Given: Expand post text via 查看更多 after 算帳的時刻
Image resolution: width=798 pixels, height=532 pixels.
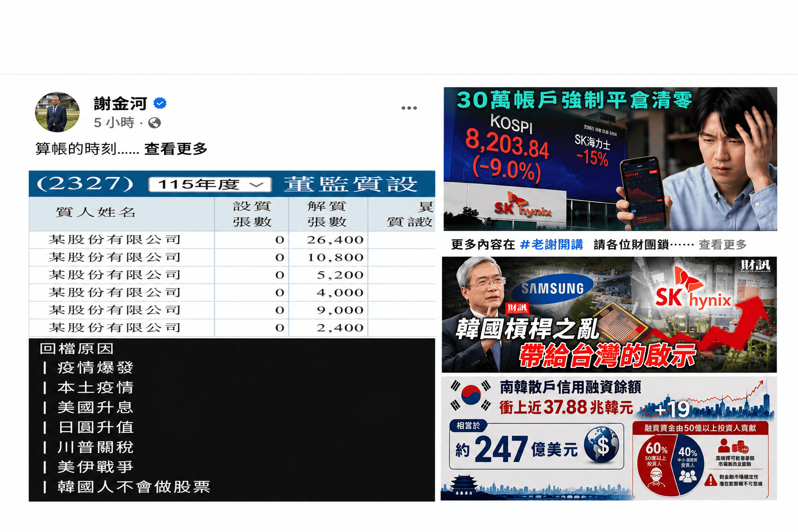Looking at the screenshot, I should (x=176, y=149).
